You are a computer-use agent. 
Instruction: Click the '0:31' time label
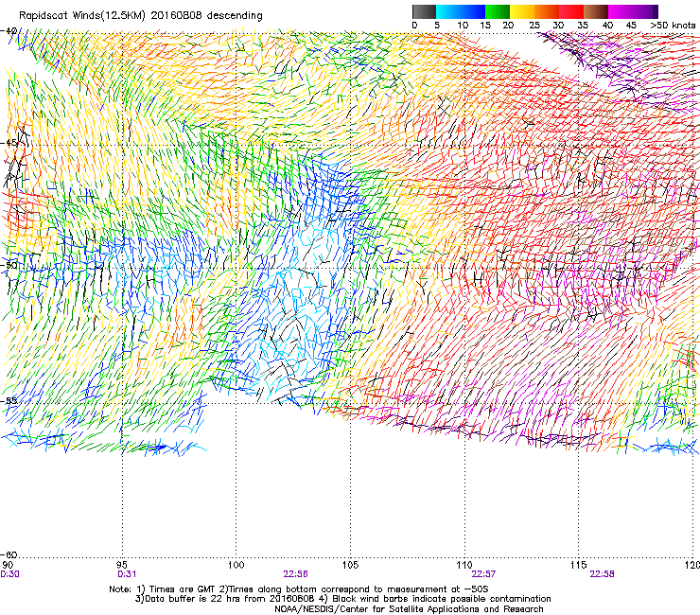(127, 574)
